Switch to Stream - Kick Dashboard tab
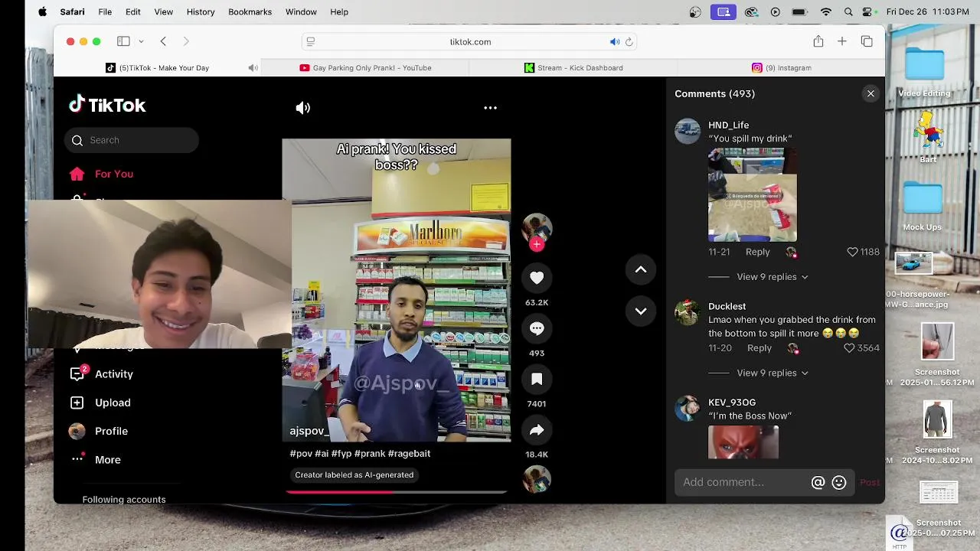Image resolution: width=980 pixels, height=551 pixels. click(x=573, y=68)
